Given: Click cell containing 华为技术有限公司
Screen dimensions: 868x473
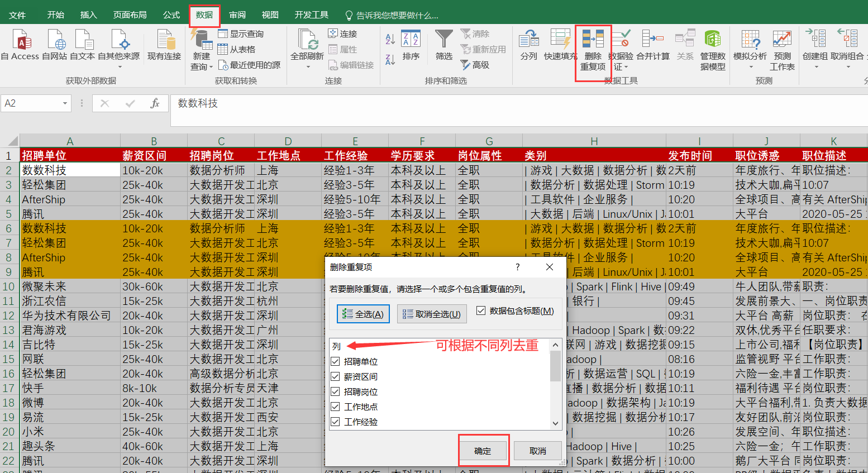Looking at the screenshot, I should coord(70,316).
